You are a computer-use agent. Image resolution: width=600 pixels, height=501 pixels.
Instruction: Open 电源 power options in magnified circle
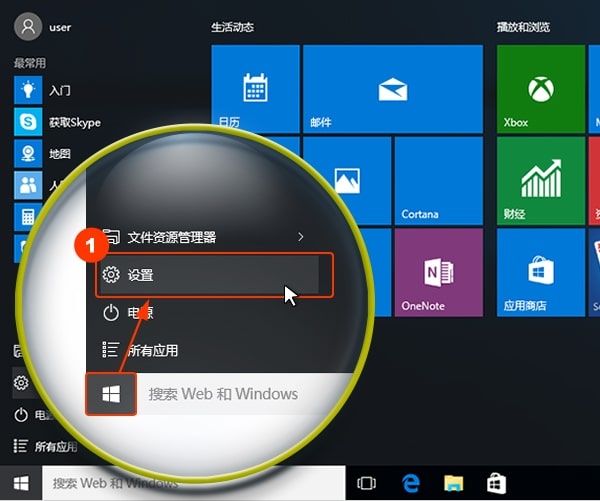click(130, 313)
